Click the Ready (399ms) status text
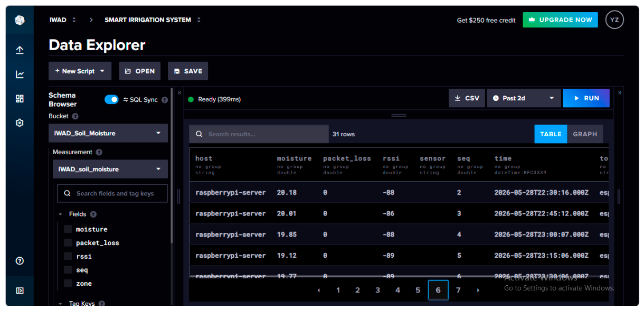 [219, 99]
